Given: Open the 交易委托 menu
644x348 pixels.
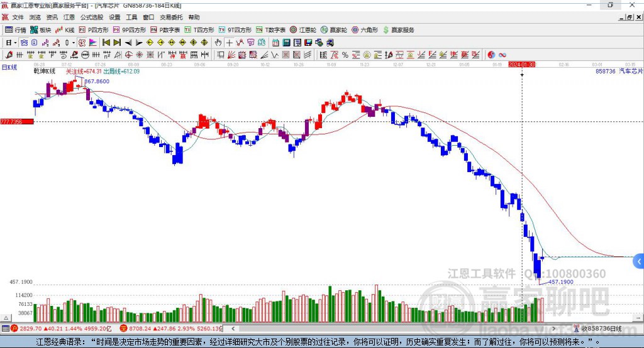Looking at the screenshot, I should click(x=171, y=17).
